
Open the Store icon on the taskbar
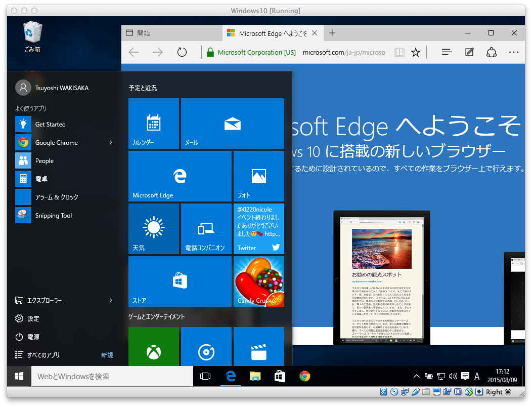[x=280, y=376]
